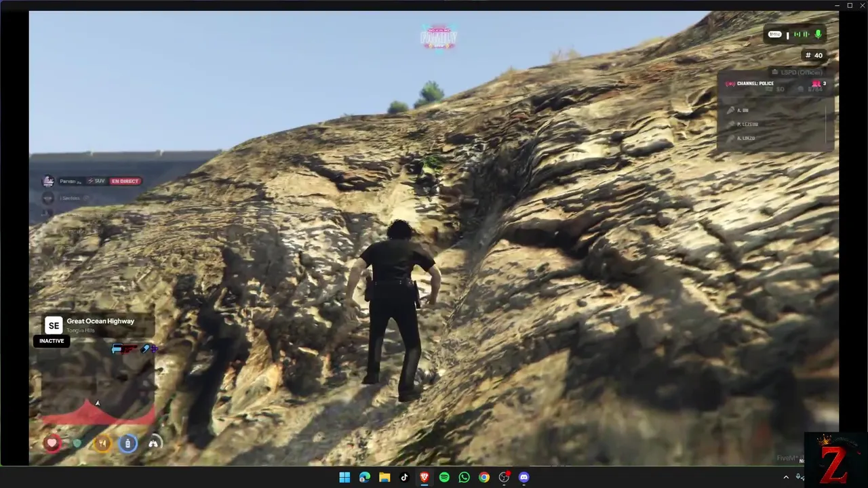Minimize the window from the title bar
The height and width of the screenshot is (488, 868).
[x=837, y=5]
